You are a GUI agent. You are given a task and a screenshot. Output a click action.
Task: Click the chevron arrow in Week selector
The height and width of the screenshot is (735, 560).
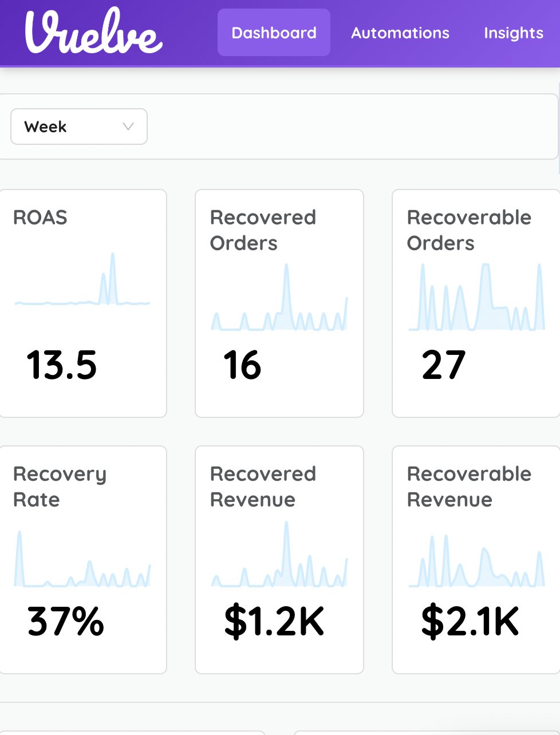128,127
